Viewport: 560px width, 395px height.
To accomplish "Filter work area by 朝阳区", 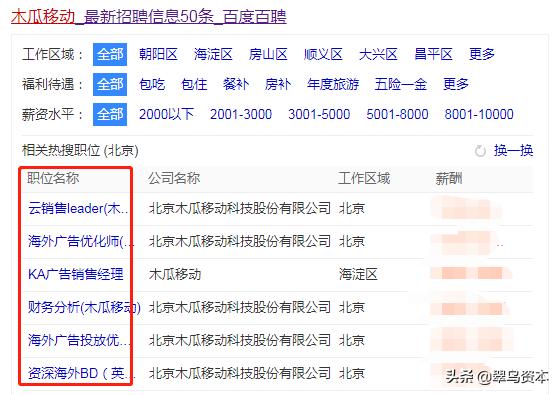I will (x=158, y=54).
